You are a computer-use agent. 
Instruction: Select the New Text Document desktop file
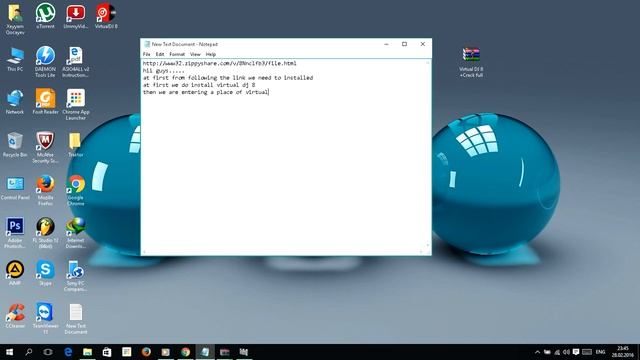[x=76, y=318]
